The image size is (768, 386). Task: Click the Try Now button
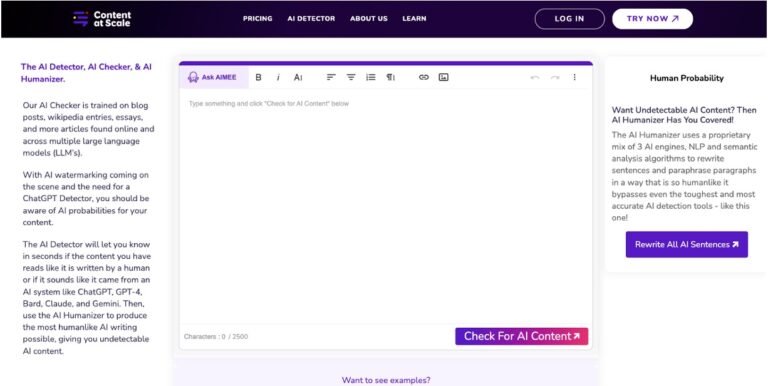652,19
